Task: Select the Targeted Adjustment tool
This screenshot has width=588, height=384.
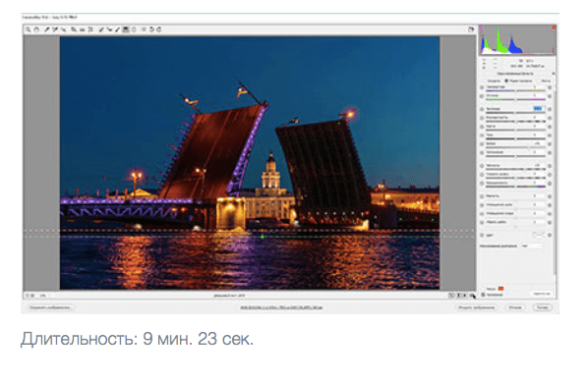Action: (63, 29)
